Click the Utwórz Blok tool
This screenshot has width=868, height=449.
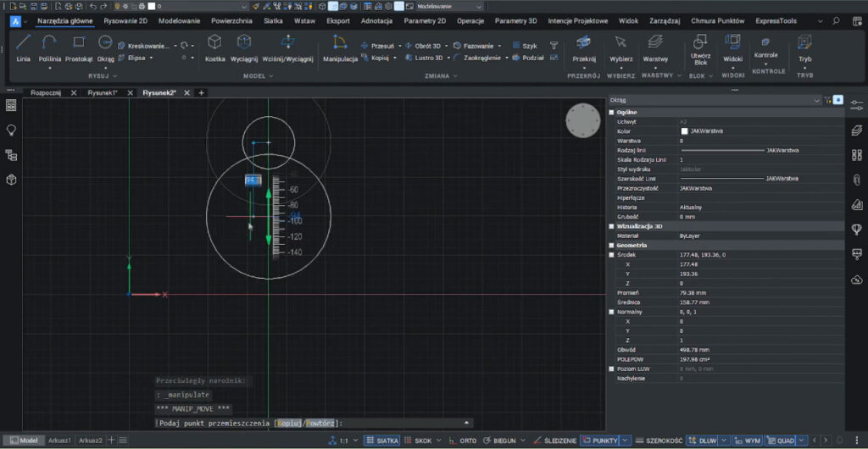coord(700,50)
